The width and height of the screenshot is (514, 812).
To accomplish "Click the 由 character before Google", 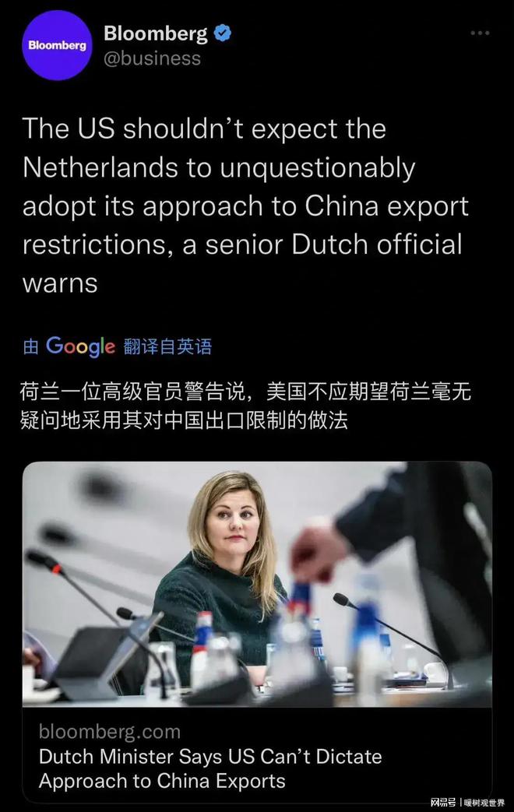I will (31, 346).
